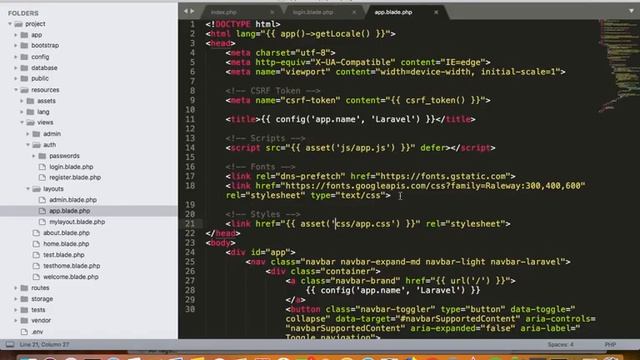This screenshot has height=360, width=640.
Task: Close the login.blade.php tab
Action: 354,12
